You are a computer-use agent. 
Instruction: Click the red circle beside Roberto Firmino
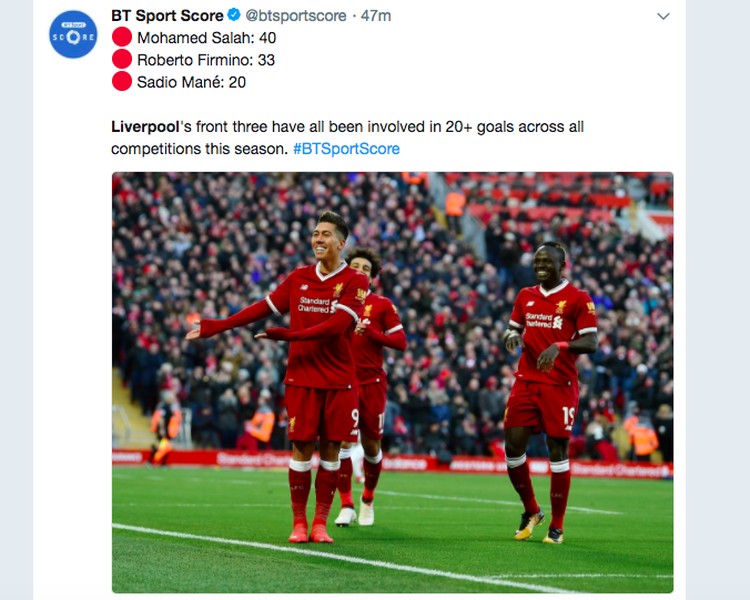tap(122, 59)
